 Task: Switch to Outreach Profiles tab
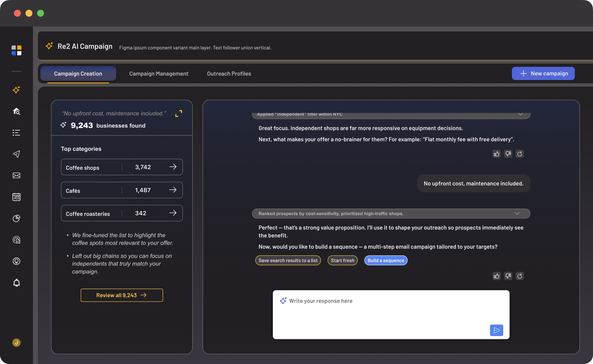click(x=229, y=74)
